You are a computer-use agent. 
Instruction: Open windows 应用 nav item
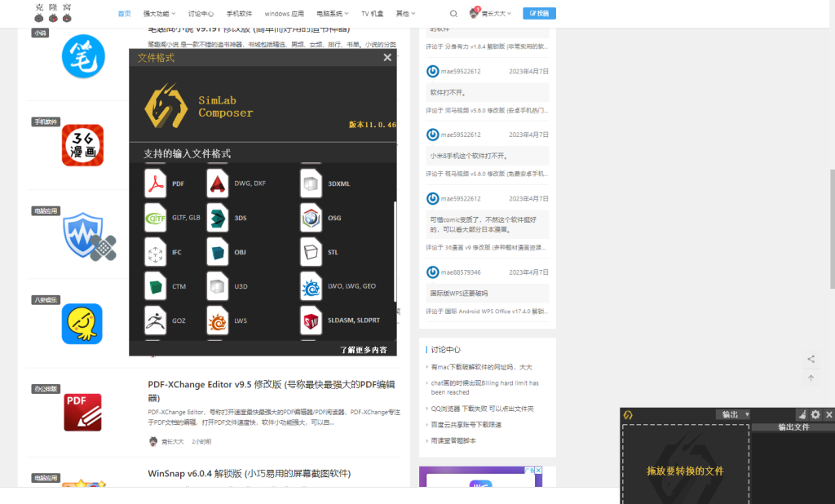[x=285, y=13]
